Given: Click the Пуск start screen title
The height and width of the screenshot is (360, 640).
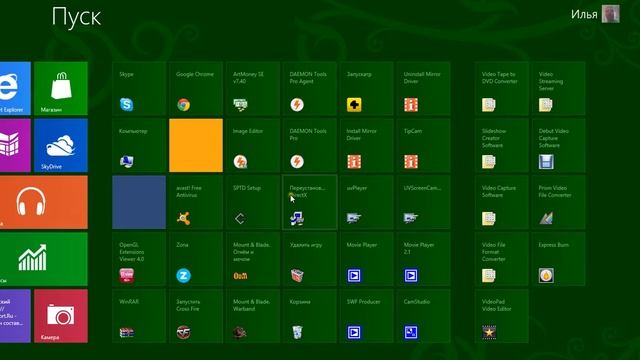Looking at the screenshot, I should coord(76,17).
